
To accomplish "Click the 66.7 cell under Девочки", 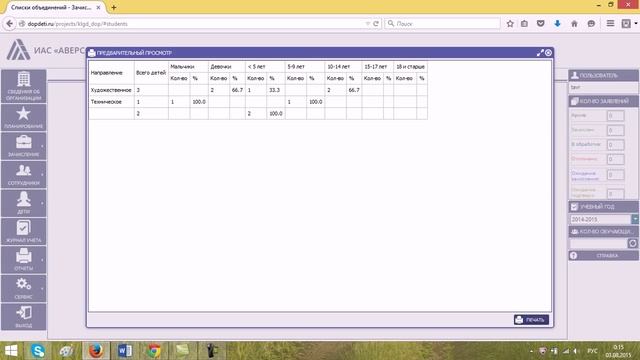I will (237, 90).
